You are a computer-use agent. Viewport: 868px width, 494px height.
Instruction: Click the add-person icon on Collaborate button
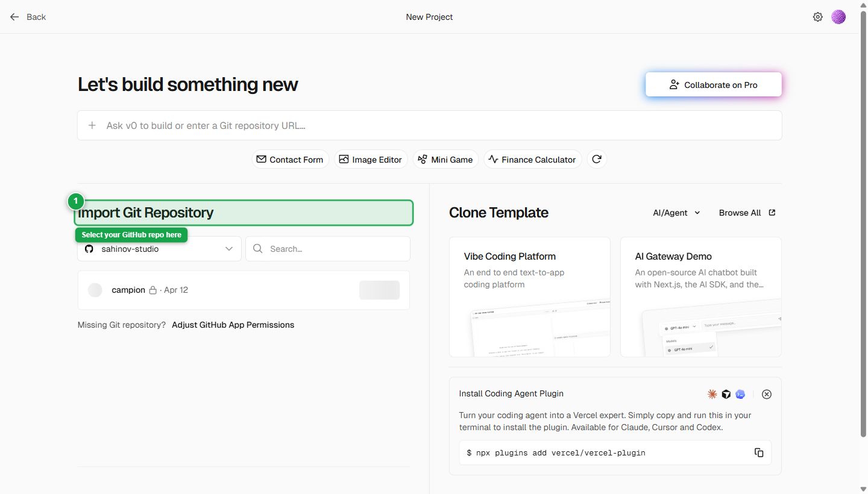(675, 85)
